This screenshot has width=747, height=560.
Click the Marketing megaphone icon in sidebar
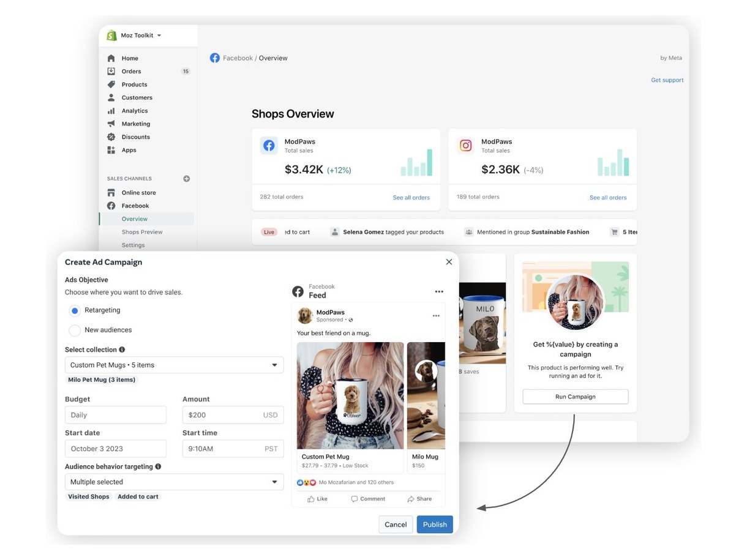[111, 124]
